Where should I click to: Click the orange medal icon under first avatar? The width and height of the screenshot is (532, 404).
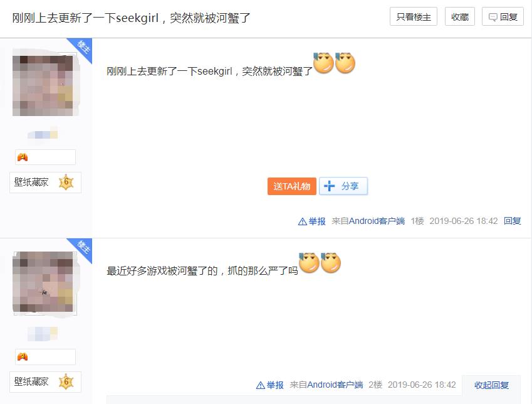pyautogui.click(x=23, y=157)
